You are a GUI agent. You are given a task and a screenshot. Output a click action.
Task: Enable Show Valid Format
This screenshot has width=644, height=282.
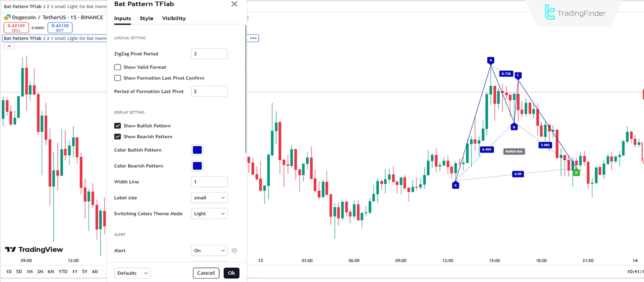(x=117, y=67)
